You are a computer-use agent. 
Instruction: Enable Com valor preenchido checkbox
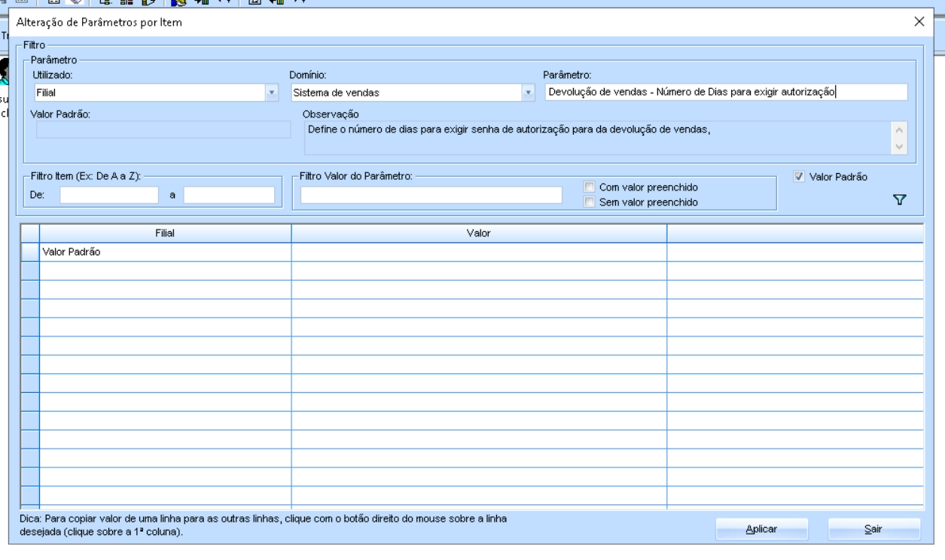coord(590,187)
